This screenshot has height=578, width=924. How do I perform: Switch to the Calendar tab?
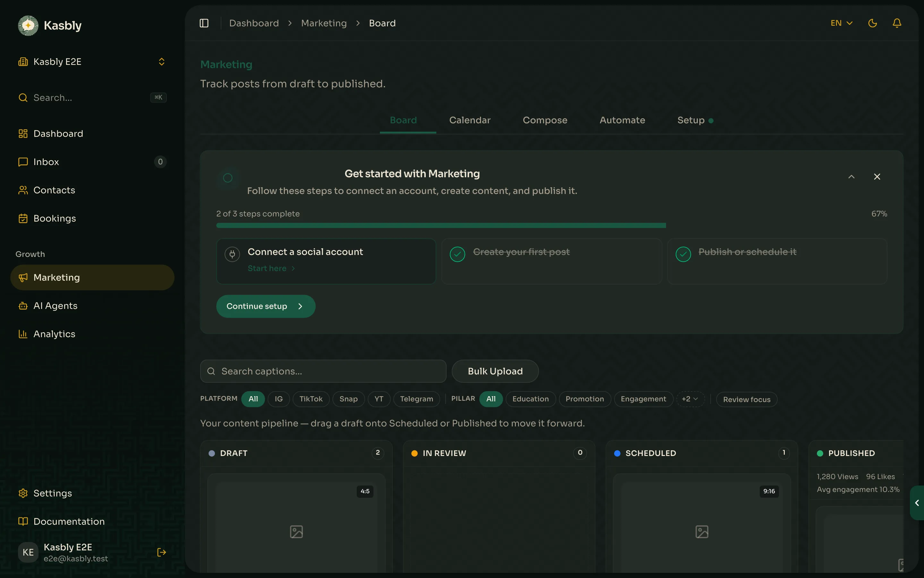tap(470, 120)
